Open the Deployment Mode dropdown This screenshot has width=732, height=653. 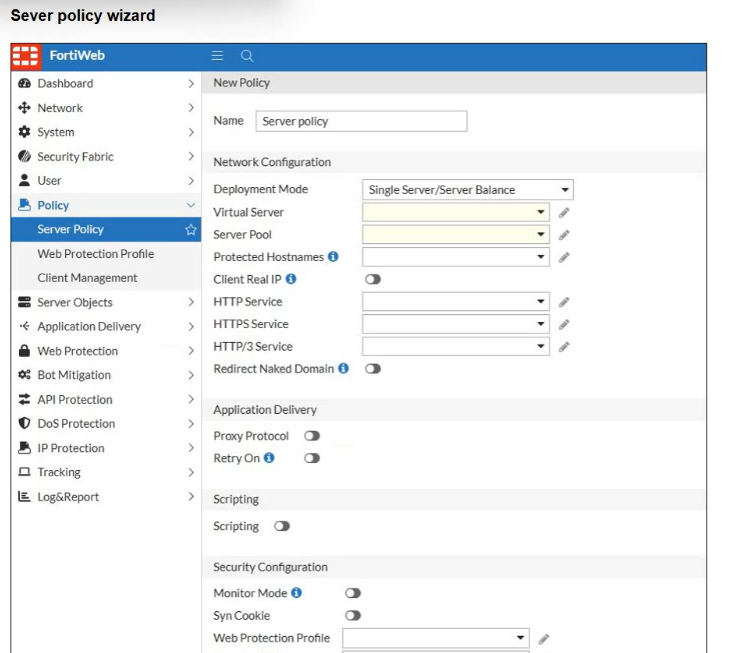[468, 190]
